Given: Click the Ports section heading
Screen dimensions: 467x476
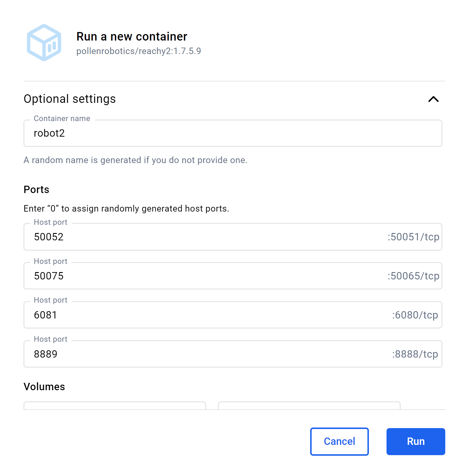Looking at the screenshot, I should [x=36, y=190].
